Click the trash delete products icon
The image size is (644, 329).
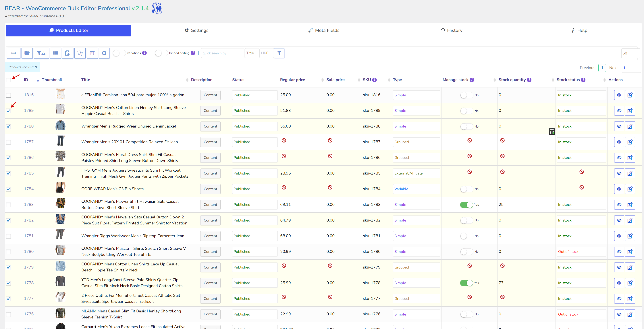tap(92, 53)
